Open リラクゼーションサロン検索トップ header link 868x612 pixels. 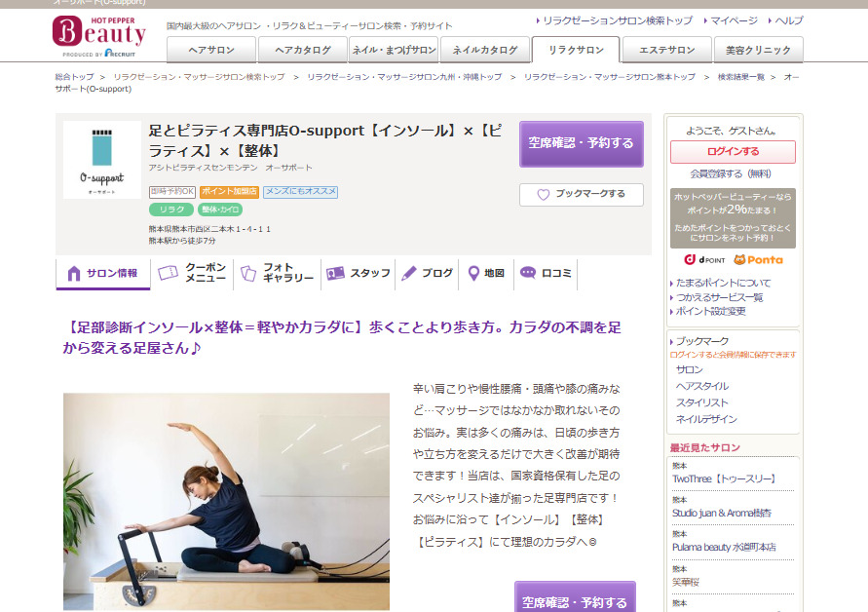tap(618, 20)
